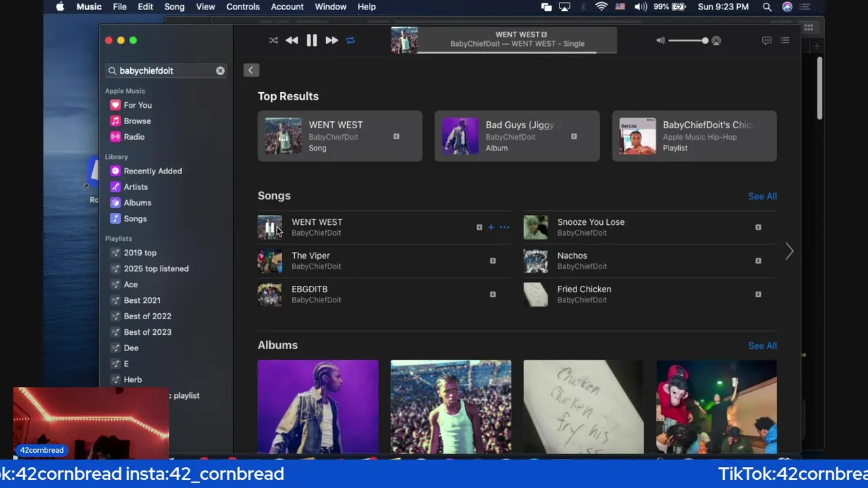Viewport: 868px width, 488px height.
Task: Play the EBGDITB song
Action: point(269,294)
